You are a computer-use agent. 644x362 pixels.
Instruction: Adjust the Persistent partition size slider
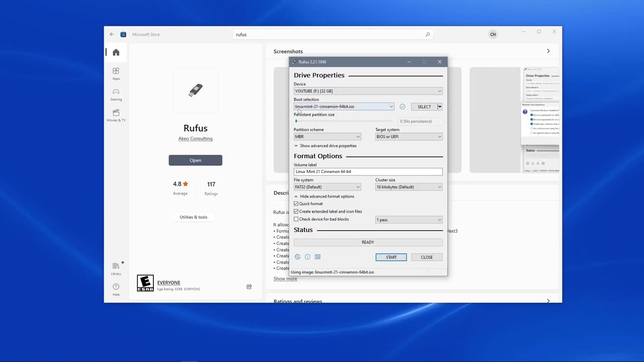point(344,121)
